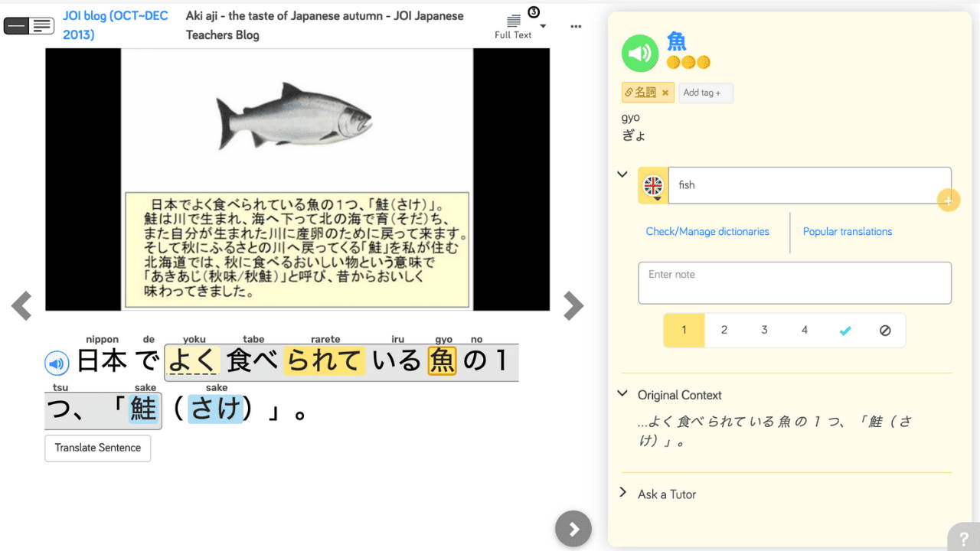Collapse the Original Context section
The width and height of the screenshot is (980, 551).
pyautogui.click(x=622, y=394)
